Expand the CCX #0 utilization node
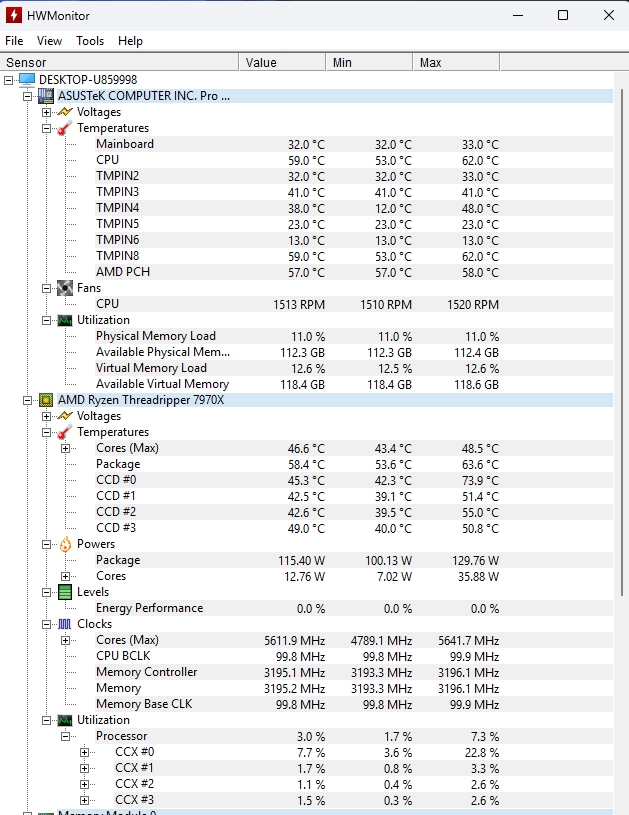629x815 pixels. click(x=85, y=752)
